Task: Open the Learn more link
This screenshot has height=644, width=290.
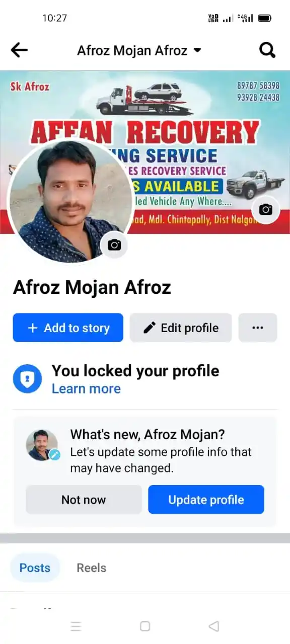Action: coord(86,389)
